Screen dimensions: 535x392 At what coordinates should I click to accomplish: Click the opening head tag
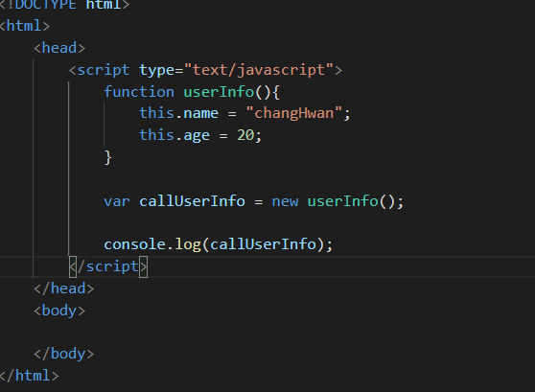[59, 48]
